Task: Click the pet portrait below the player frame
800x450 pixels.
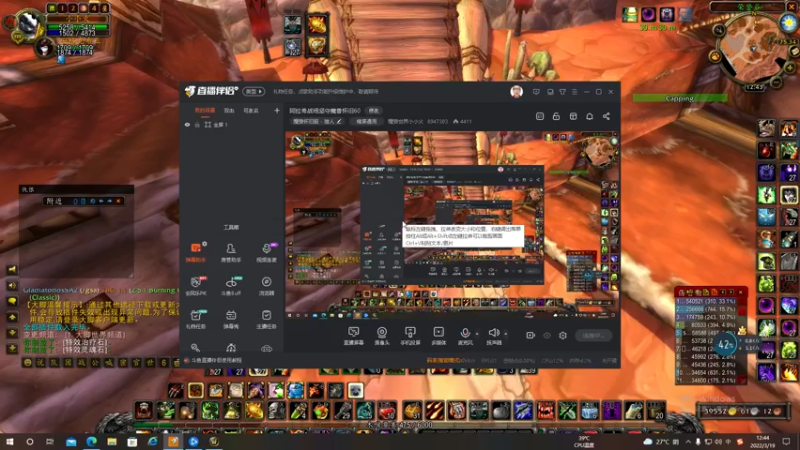Action: 45,48
